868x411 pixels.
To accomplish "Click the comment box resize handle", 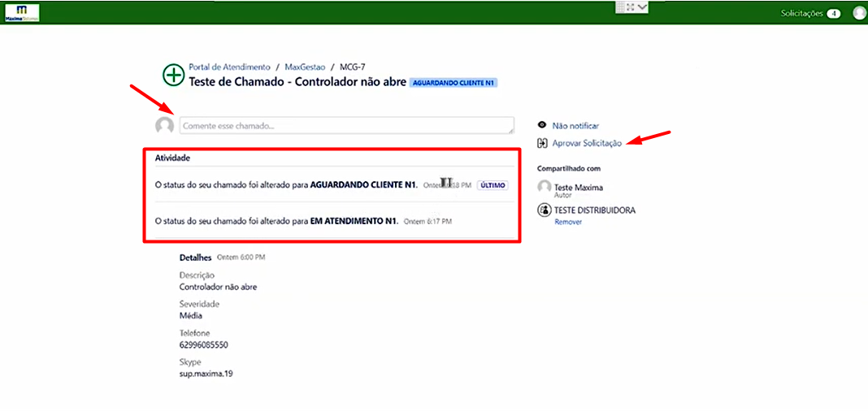I will [511, 131].
